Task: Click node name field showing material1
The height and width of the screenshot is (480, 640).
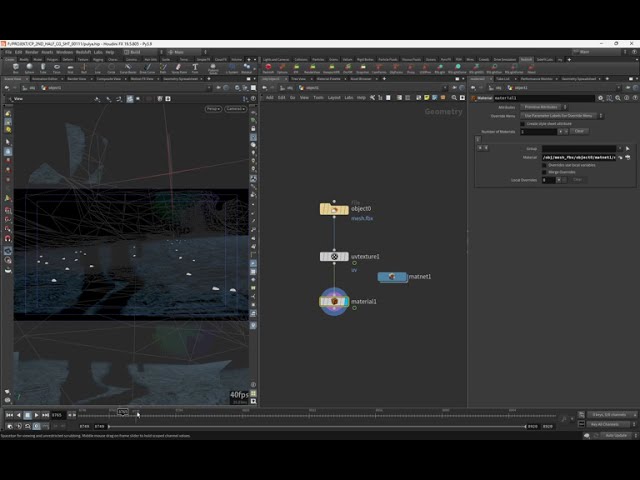Action: pyautogui.click(x=544, y=98)
